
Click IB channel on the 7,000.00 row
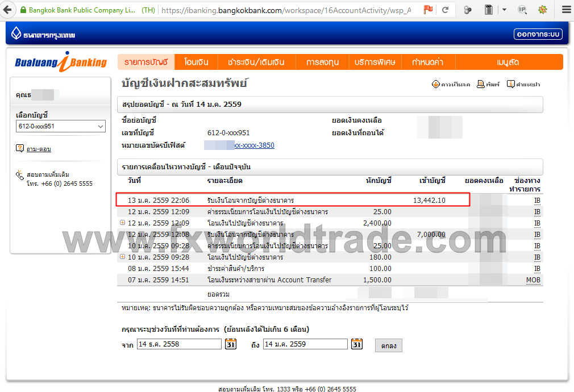(537, 235)
